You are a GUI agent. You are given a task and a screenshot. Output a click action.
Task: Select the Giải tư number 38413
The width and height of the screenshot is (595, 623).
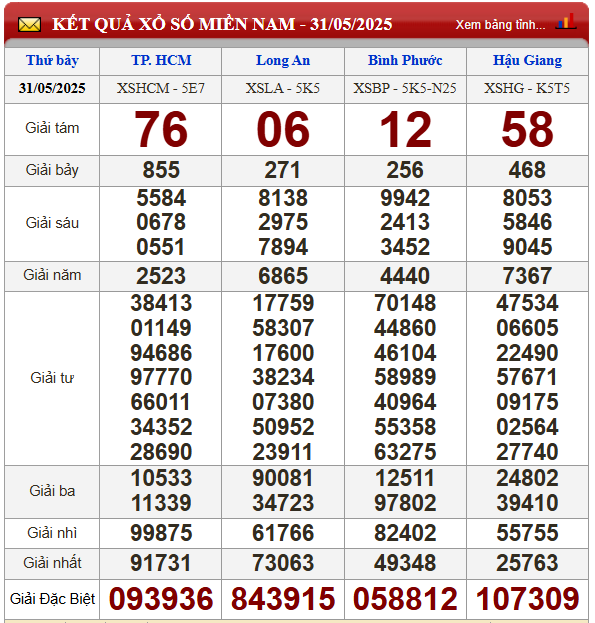click(161, 303)
